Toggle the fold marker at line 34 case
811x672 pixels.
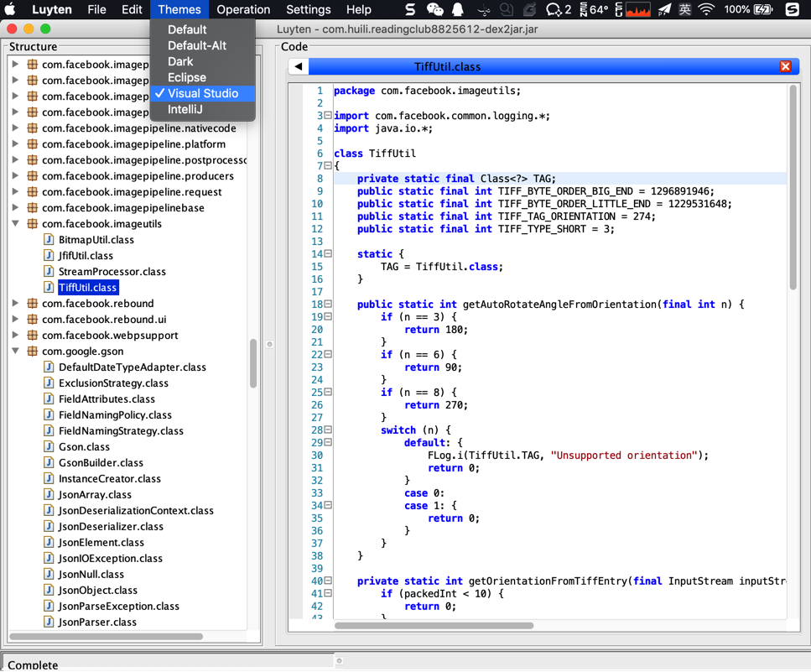(x=328, y=505)
